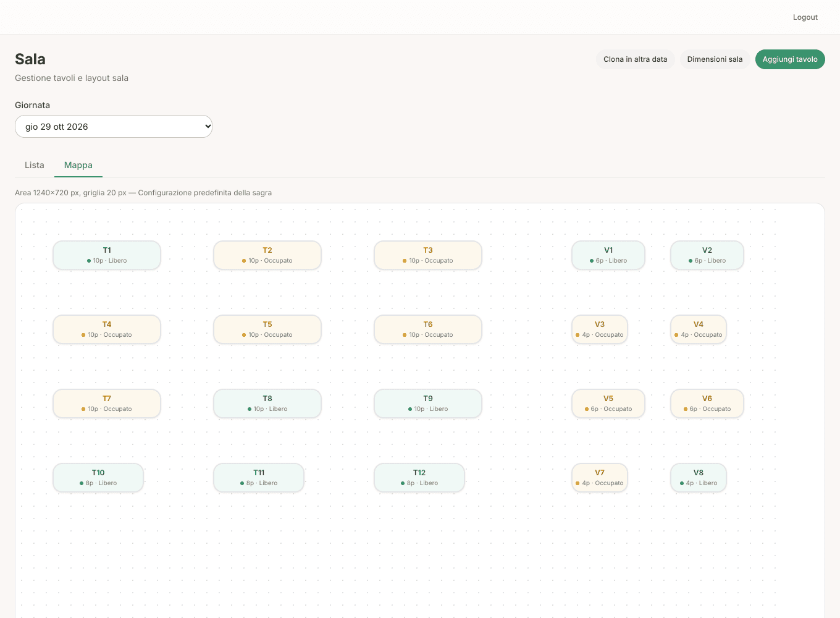Select table V4 card

click(699, 329)
